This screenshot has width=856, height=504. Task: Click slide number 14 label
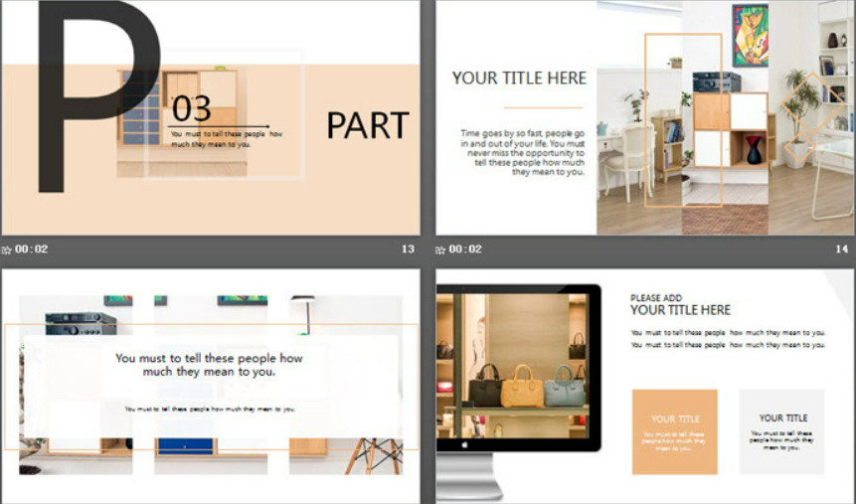tap(841, 250)
